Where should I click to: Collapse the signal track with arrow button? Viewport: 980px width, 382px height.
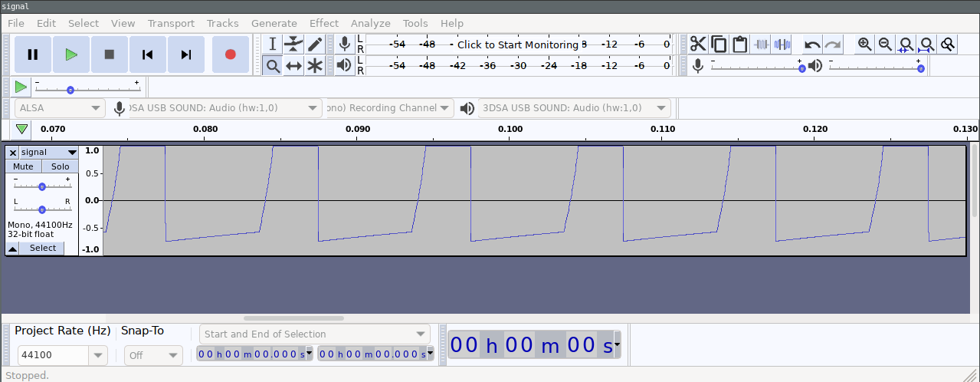(13, 249)
